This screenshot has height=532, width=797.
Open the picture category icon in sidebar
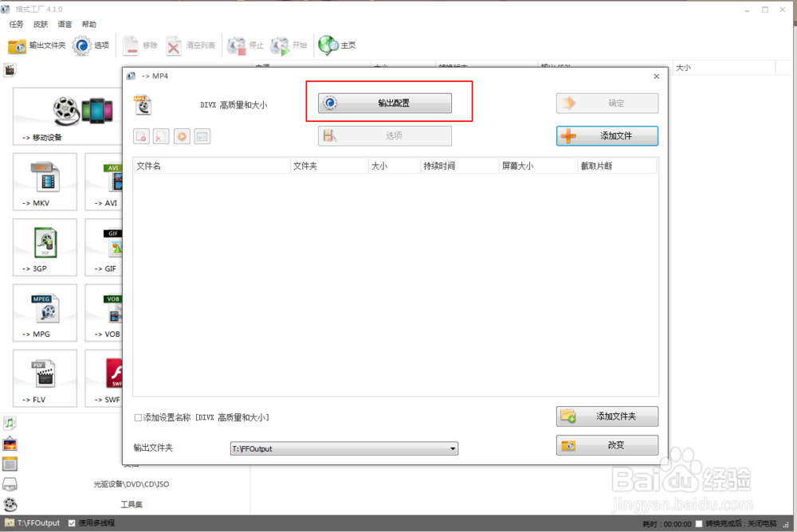click(x=10, y=444)
